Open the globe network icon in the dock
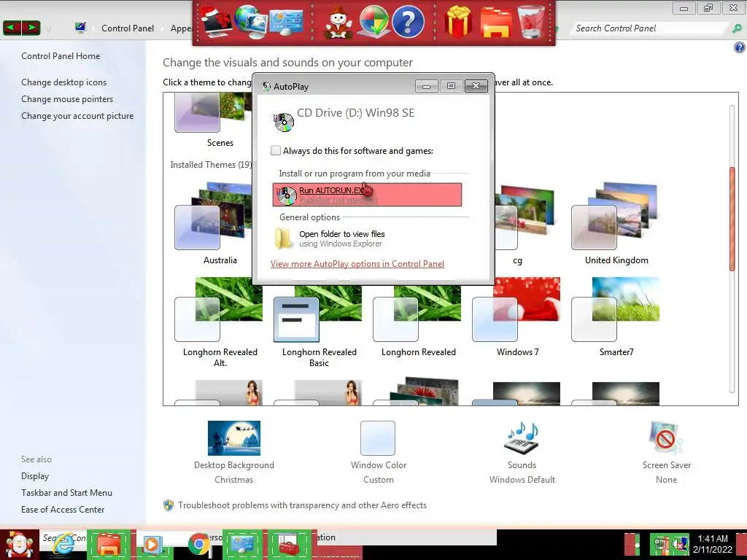This screenshot has height=560, width=747. point(252,21)
